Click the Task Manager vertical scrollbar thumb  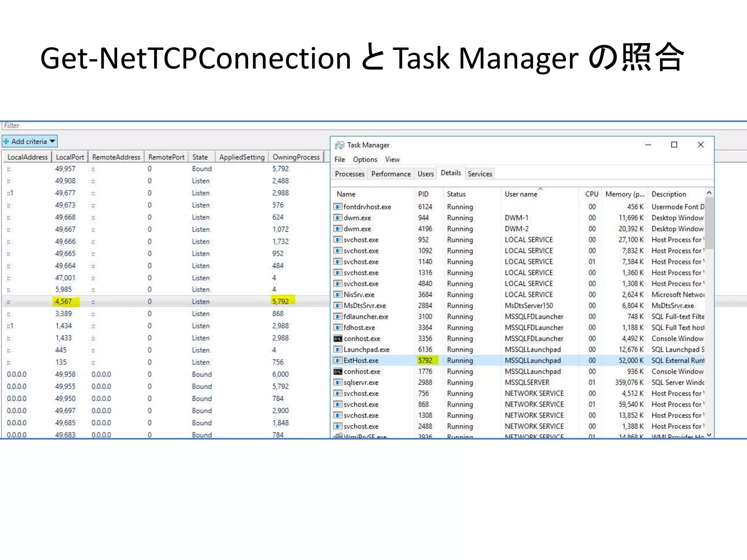709,223
